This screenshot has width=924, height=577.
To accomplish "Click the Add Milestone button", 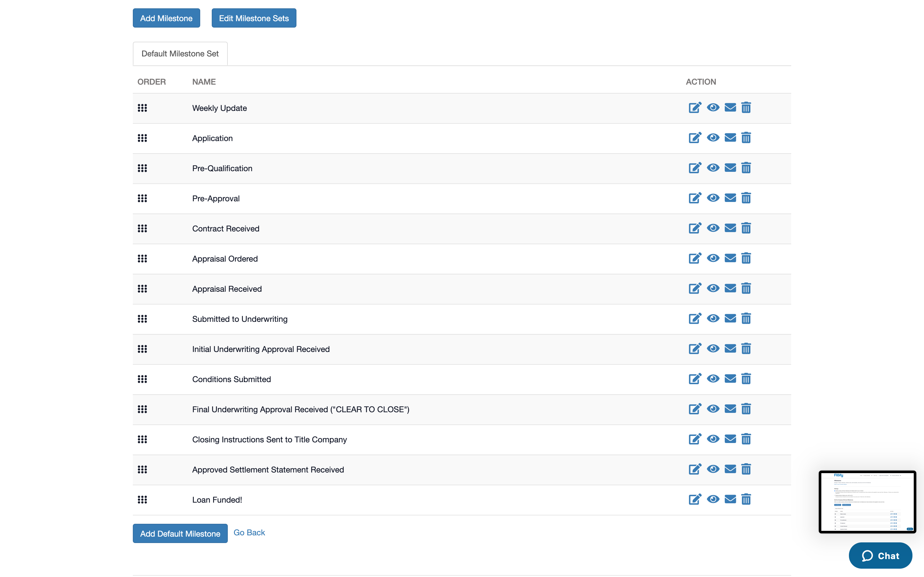I will (166, 18).
